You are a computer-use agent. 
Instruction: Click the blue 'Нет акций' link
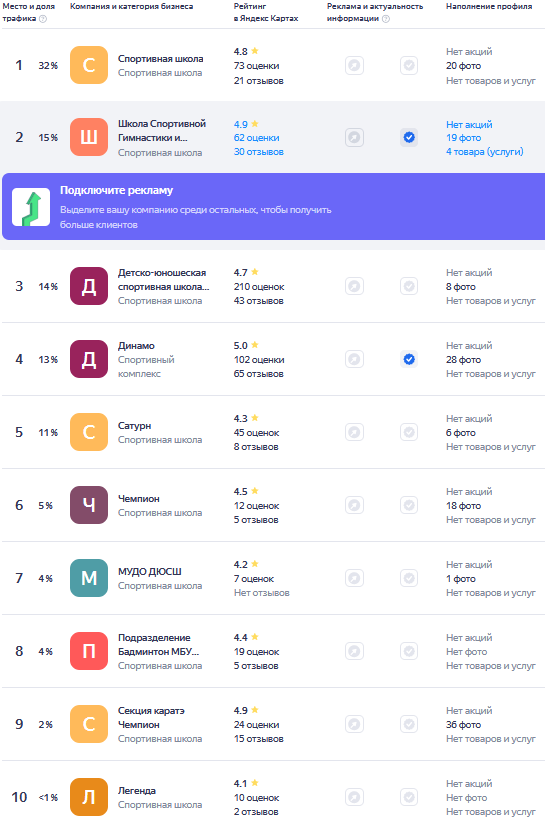[x=469, y=125]
